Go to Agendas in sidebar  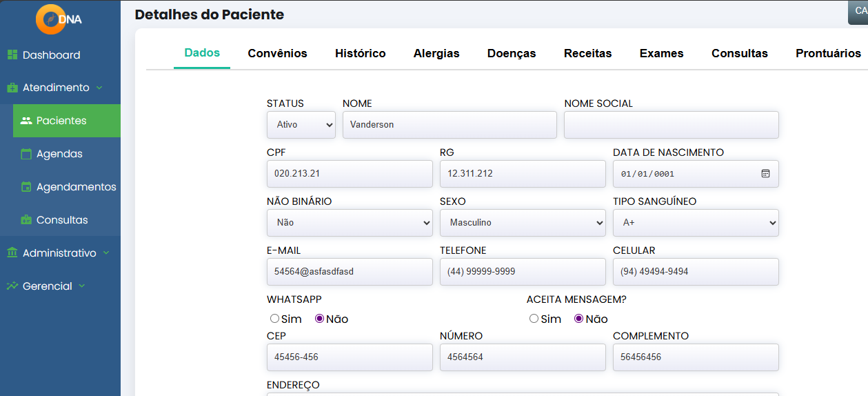click(59, 154)
